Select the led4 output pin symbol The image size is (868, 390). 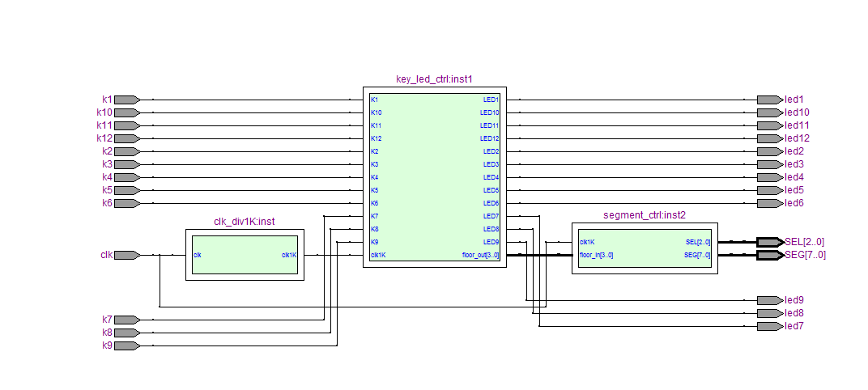[x=770, y=177]
